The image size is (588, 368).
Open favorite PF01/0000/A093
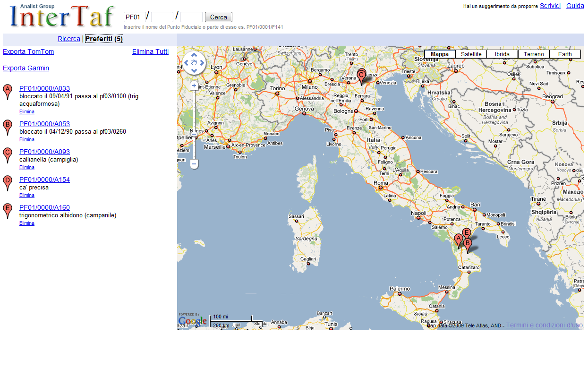(x=44, y=152)
